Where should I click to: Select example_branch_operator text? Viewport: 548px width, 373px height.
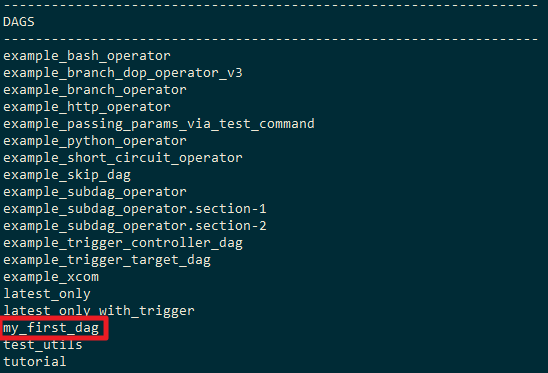[x=95, y=90]
